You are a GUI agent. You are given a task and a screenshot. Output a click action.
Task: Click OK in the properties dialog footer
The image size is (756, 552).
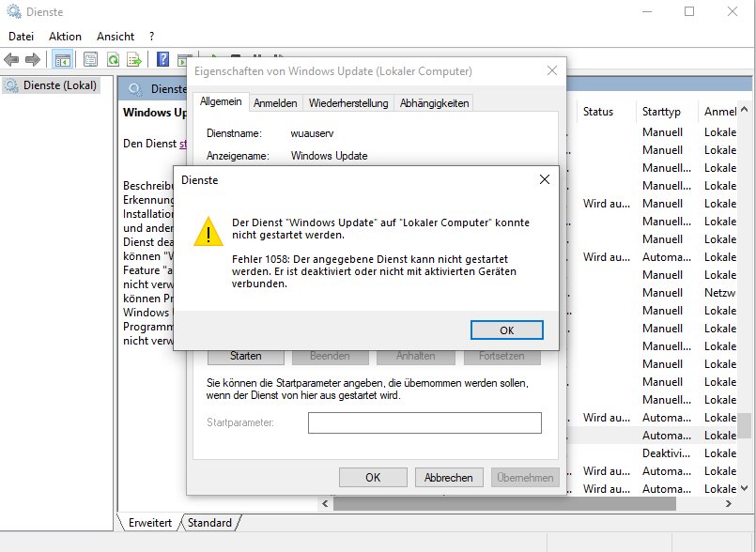click(373, 477)
